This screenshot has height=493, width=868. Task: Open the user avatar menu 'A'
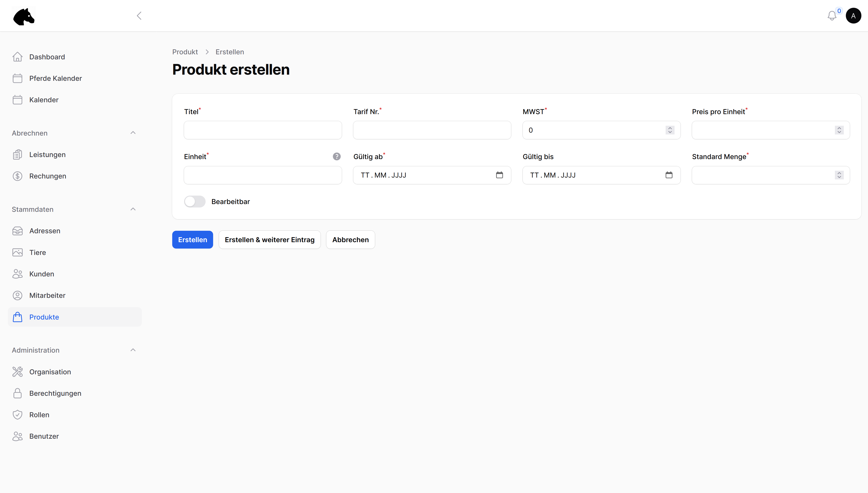pyautogui.click(x=853, y=16)
